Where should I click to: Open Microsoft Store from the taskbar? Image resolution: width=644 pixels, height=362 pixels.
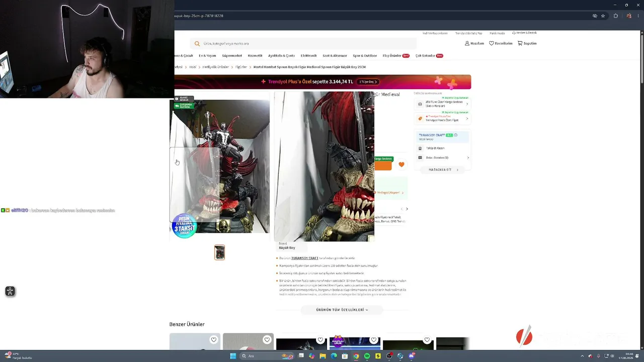345,356
